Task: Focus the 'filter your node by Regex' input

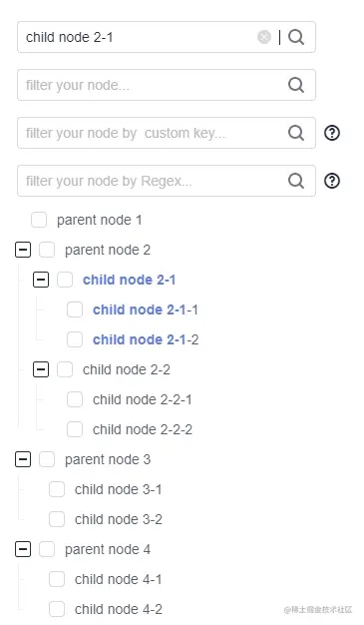Action: click(153, 181)
